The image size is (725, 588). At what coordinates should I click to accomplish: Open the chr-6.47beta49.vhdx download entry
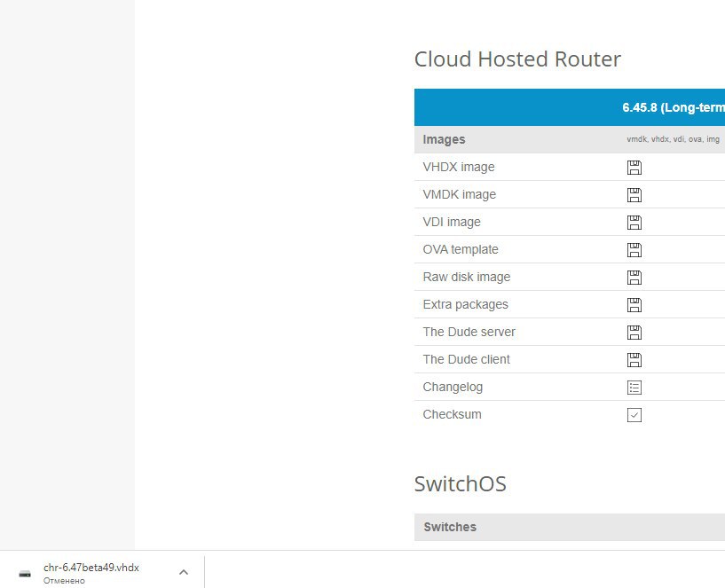[91, 568]
